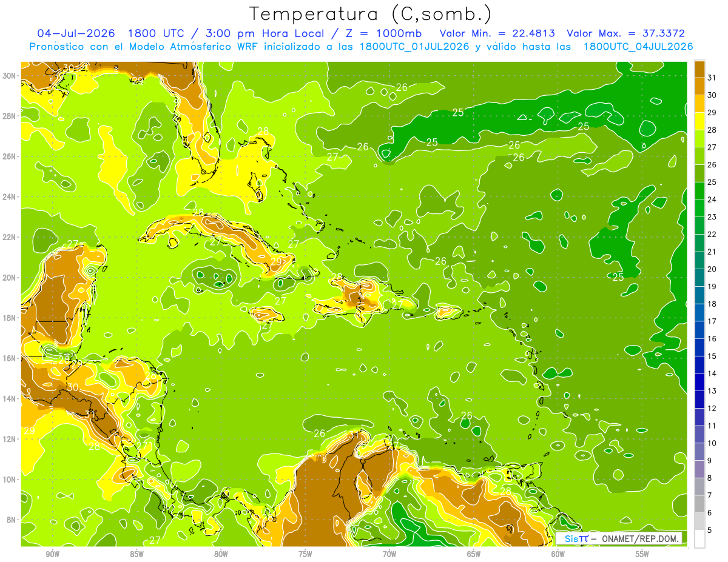Viewport: 728px width, 562px height.
Task: Click the "28N" latitude axis label
Action: (x=10, y=116)
